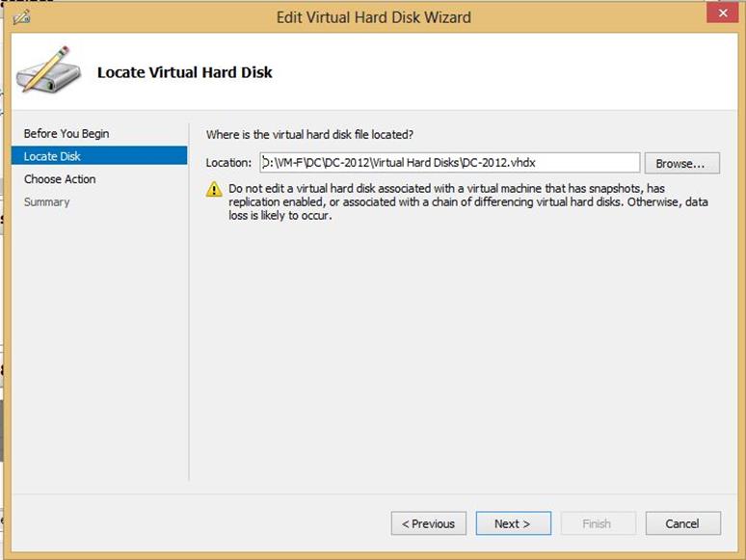The width and height of the screenshot is (746, 560).
Task: Close the Edit Virtual Hard Disk Wizard
Action: pyautogui.click(x=722, y=13)
